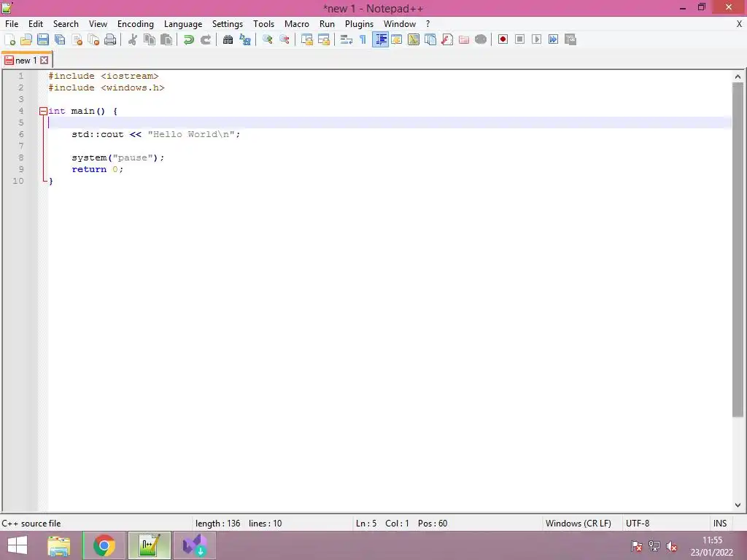Click the Copy toolbar icon
Image resolution: width=747 pixels, height=560 pixels.
coord(150,39)
